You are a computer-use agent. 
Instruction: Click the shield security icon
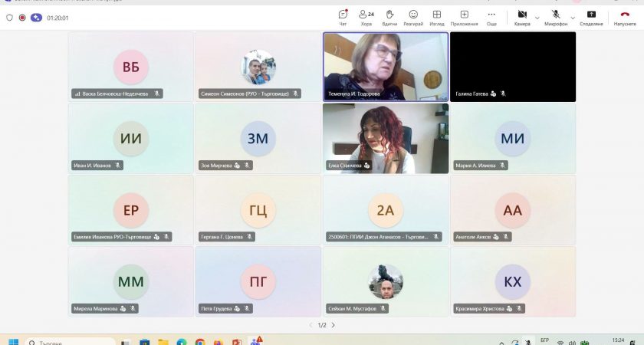pyautogui.click(x=9, y=18)
